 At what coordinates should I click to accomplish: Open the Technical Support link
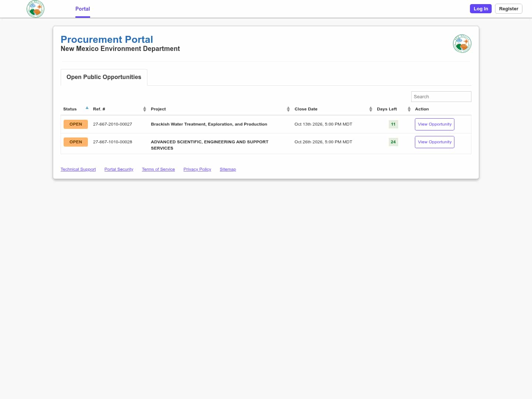(78, 169)
